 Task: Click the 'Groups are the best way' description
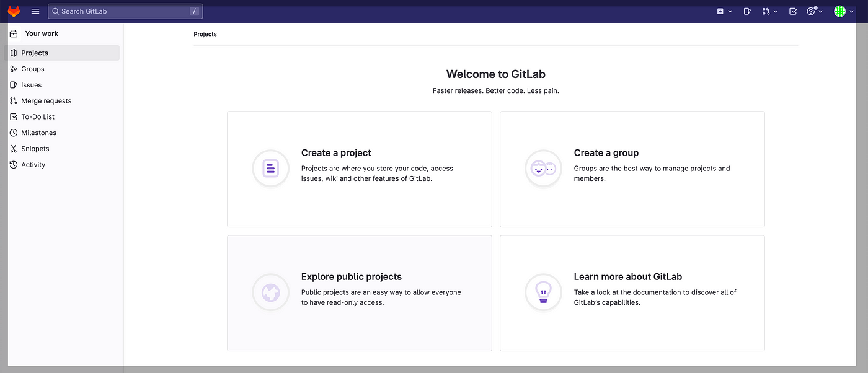click(652, 173)
